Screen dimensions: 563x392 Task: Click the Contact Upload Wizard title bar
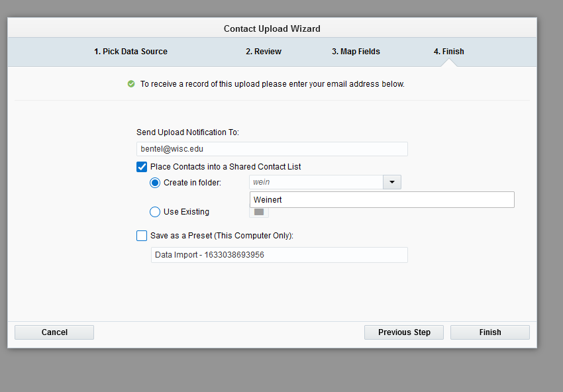272,28
